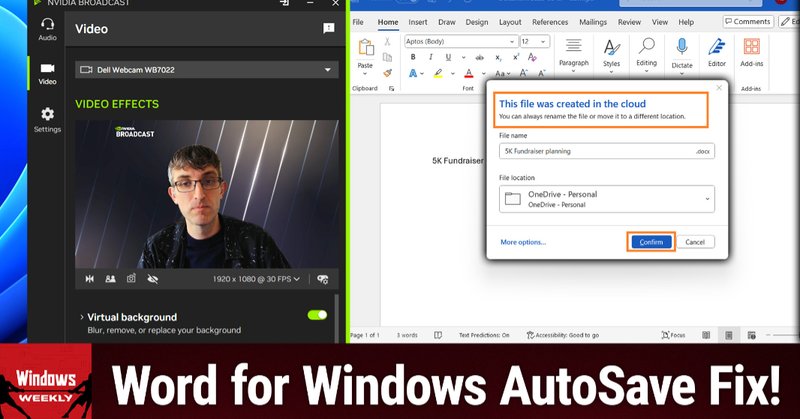Click the Text Effects blue A icon
The height and width of the screenshot is (419, 800).
click(413, 73)
